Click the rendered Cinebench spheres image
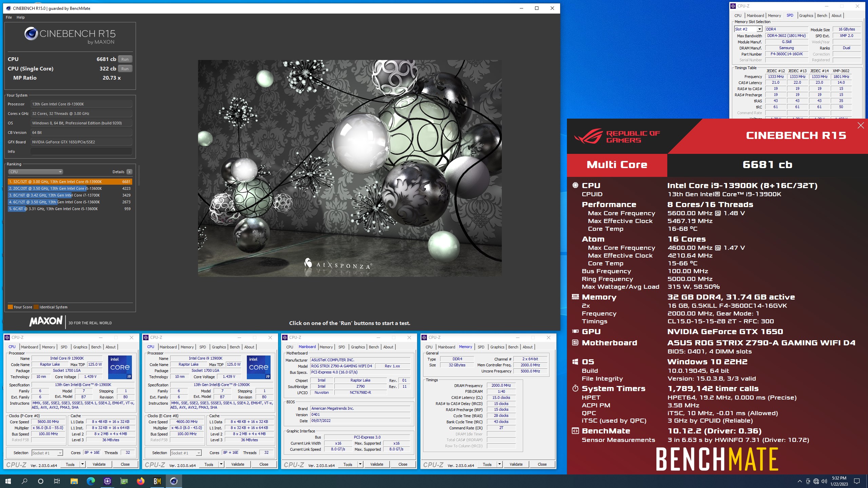This screenshot has height=488, width=868. [x=350, y=168]
